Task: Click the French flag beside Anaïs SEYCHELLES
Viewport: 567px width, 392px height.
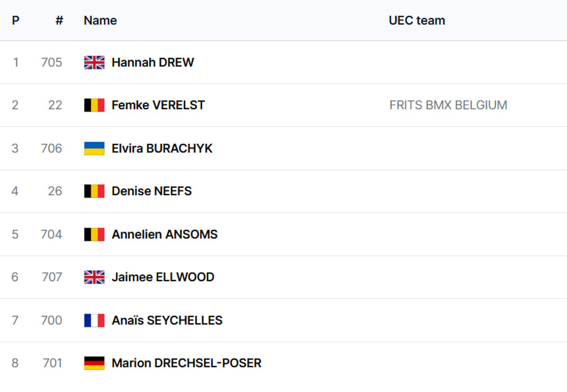Action: pyautogui.click(x=94, y=320)
